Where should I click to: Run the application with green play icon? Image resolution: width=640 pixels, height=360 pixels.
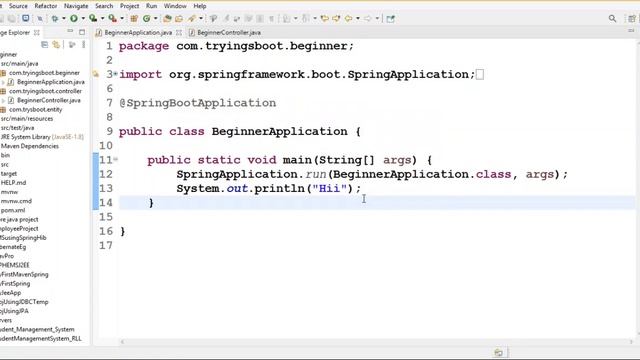73,18
